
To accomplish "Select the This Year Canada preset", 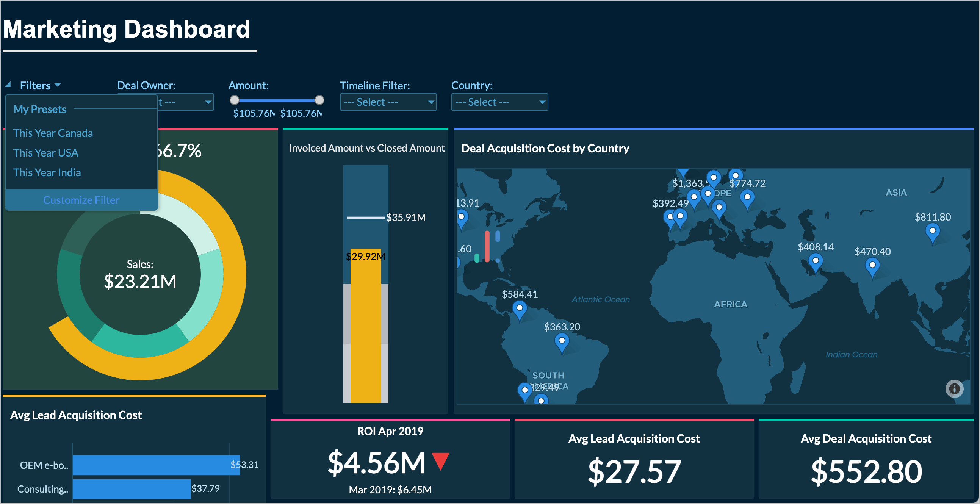I will coord(53,133).
